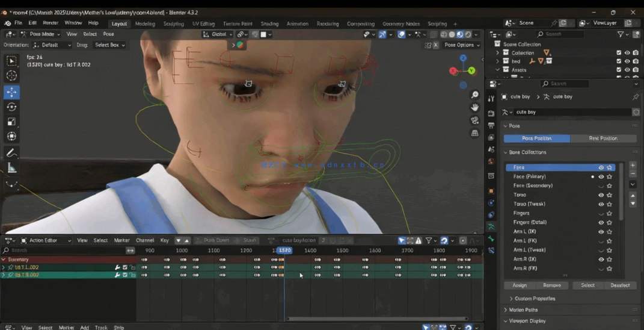Open the Object properties tab
Screen dimensions: 644x330
click(491, 191)
